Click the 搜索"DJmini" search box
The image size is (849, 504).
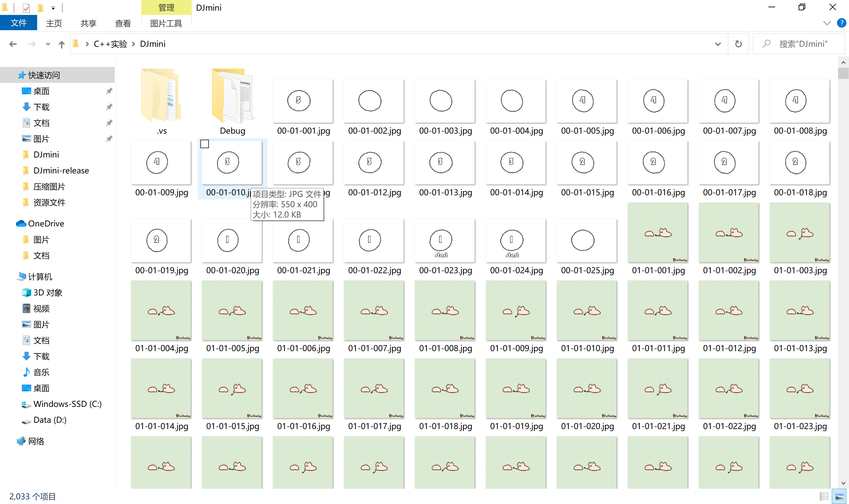pos(799,44)
